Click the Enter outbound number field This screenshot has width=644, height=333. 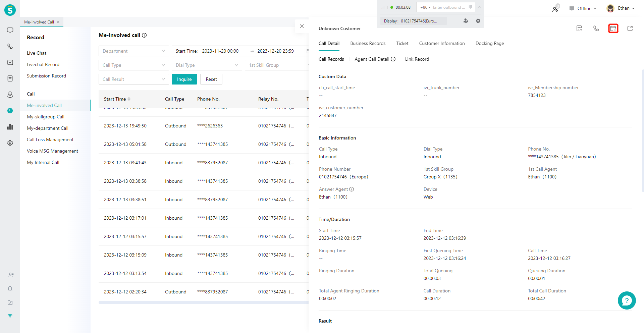449,7
